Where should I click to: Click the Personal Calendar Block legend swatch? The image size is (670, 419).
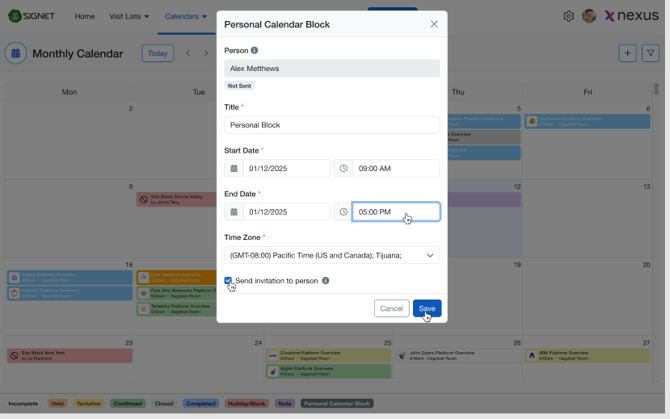coord(337,404)
